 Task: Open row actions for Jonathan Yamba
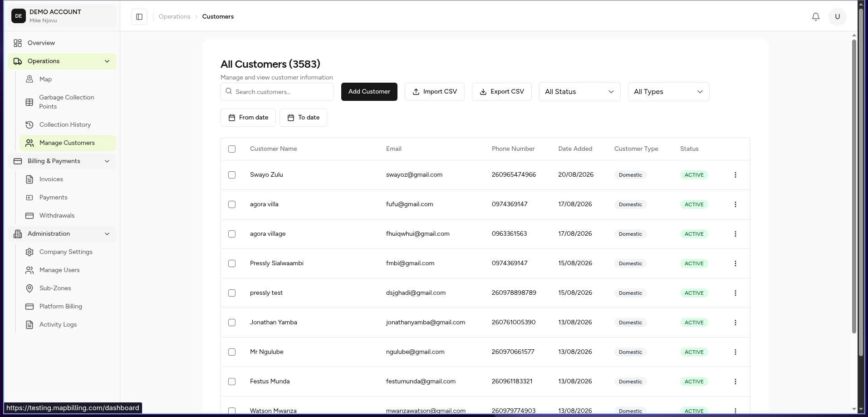click(736, 323)
